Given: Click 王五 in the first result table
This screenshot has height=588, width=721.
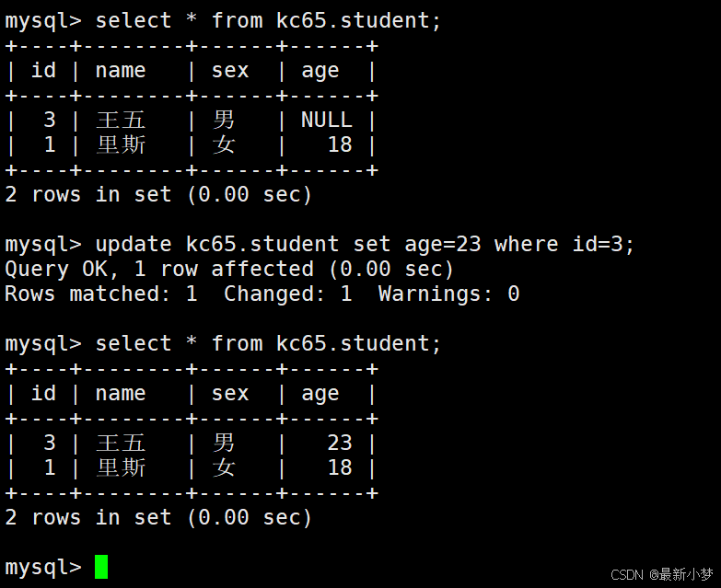Looking at the screenshot, I should pos(121,120).
